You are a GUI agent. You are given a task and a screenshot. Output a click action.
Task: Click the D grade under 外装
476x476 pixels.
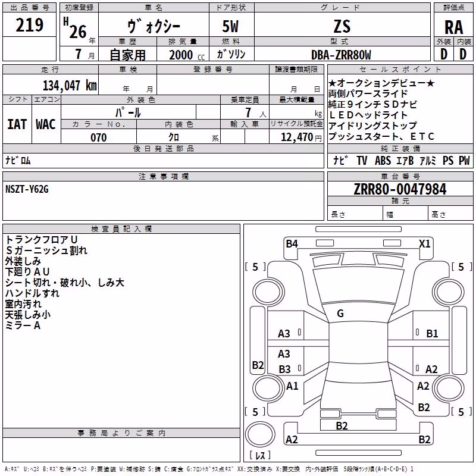444,54
